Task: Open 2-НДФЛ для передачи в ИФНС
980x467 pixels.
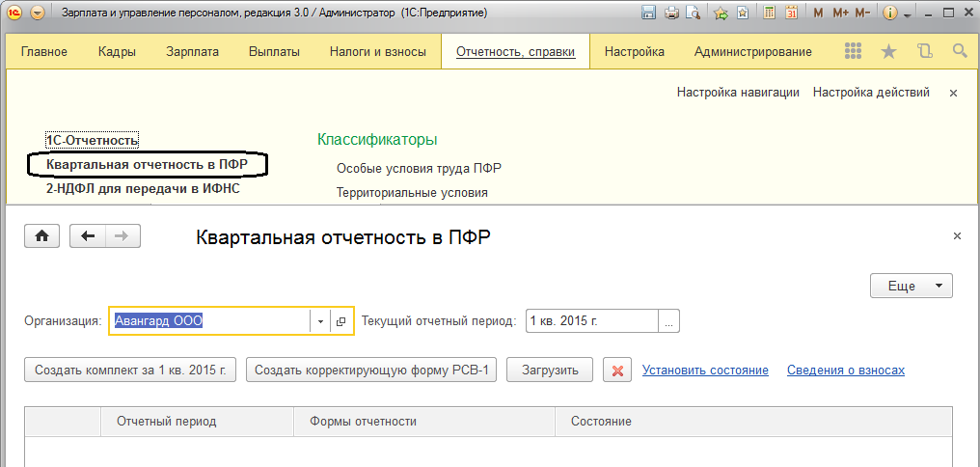Action: (x=143, y=188)
